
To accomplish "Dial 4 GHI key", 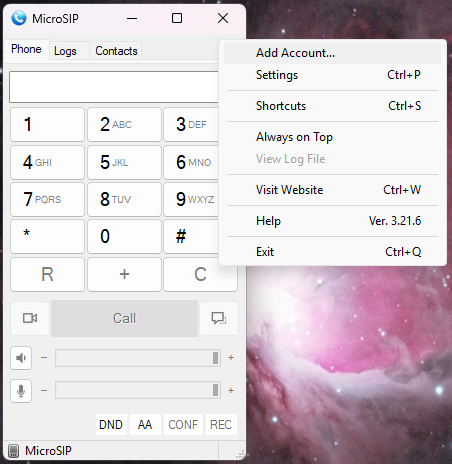I will pos(47,162).
